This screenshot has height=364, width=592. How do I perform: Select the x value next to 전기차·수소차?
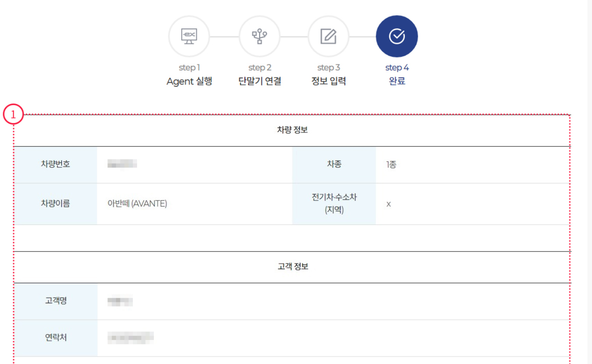(389, 204)
